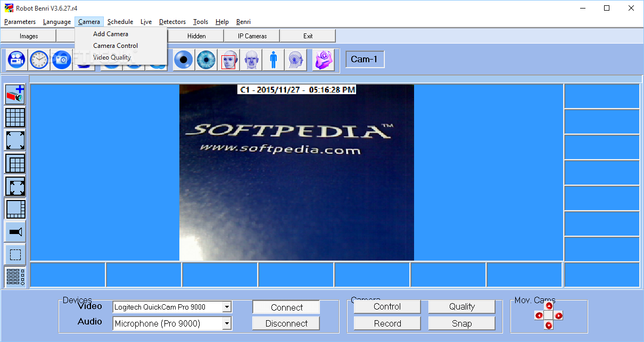Select the main view with side strip layout
The width and height of the screenshot is (644, 342).
pyautogui.click(x=15, y=209)
